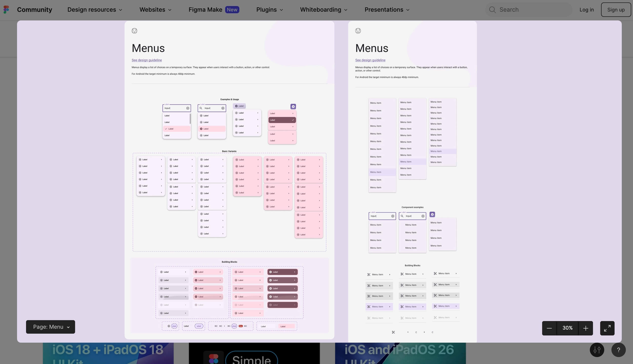633x364 pixels.
Task: Zoom out with the minus button
Action: point(549,328)
